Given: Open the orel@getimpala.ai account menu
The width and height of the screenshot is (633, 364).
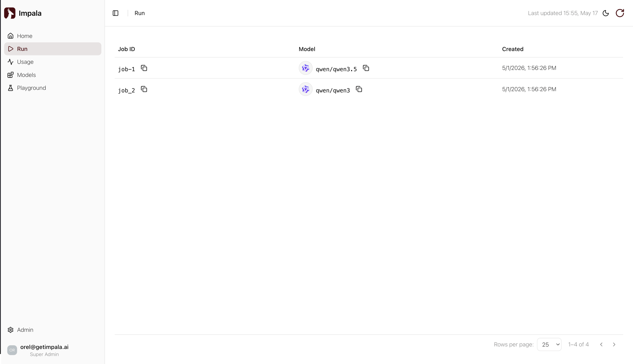Looking at the screenshot, I should [x=53, y=350].
